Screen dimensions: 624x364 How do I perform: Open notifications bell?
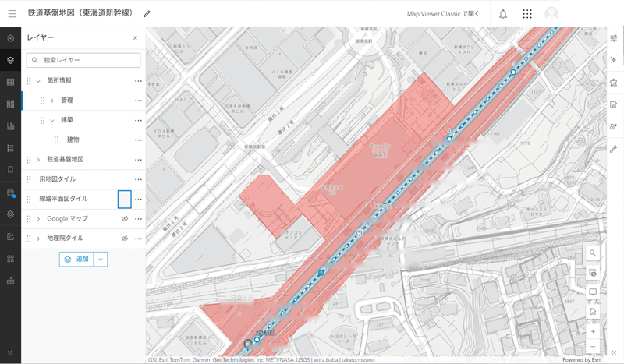pos(503,14)
